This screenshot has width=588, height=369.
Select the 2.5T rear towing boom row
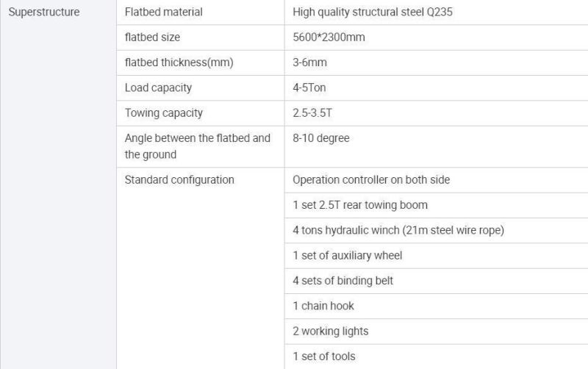437,206
